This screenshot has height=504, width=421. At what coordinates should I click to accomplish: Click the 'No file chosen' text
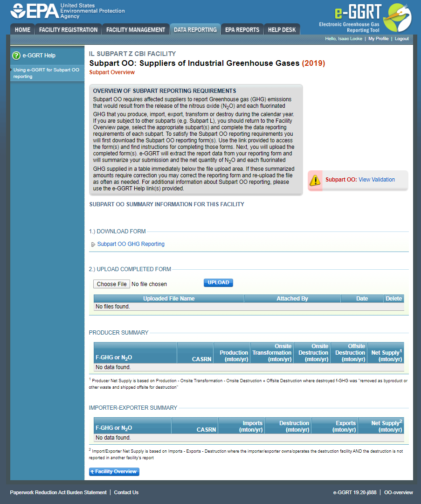point(149,284)
